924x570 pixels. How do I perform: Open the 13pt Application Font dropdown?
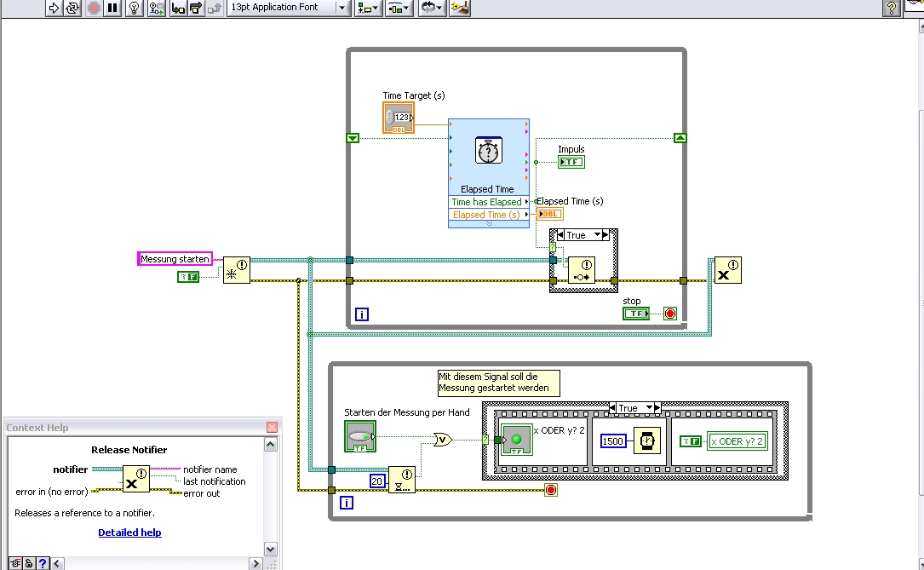[x=290, y=8]
